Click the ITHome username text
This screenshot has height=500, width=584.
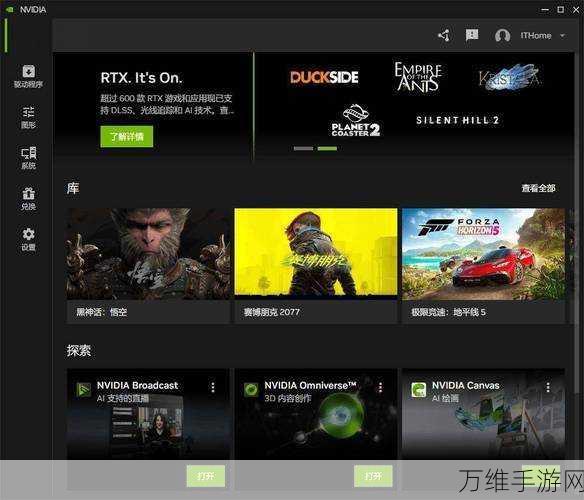coord(536,36)
